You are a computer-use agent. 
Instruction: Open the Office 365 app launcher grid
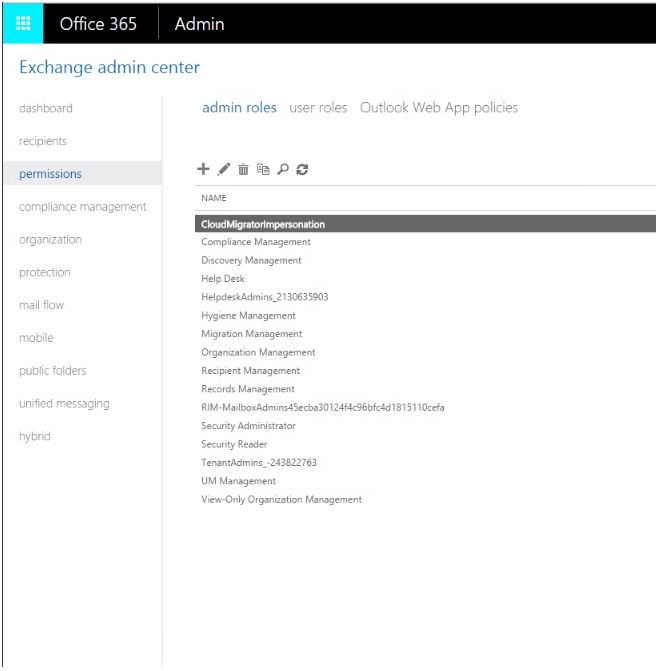pos(23,23)
